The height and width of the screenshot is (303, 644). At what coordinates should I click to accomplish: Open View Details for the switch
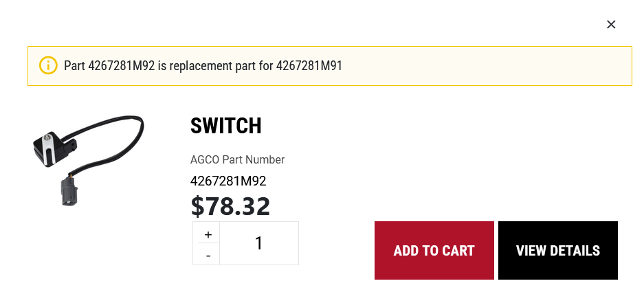point(557,250)
